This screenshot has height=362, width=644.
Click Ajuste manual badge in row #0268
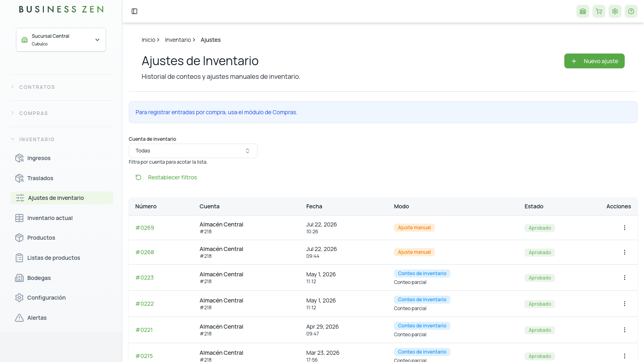414,252
